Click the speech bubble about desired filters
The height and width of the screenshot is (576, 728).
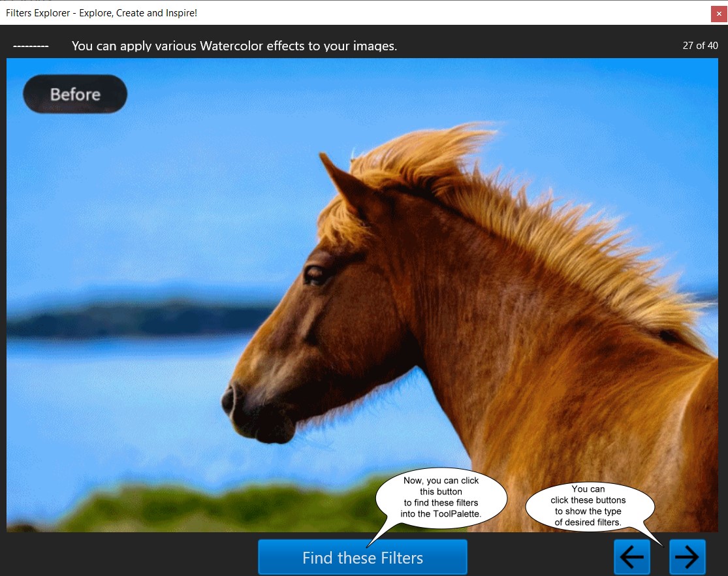click(x=588, y=505)
